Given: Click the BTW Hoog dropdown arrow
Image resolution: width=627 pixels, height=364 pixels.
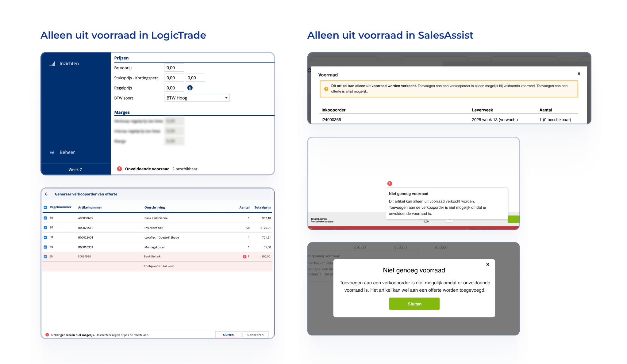Looking at the screenshot, I should tap(226, 98).
